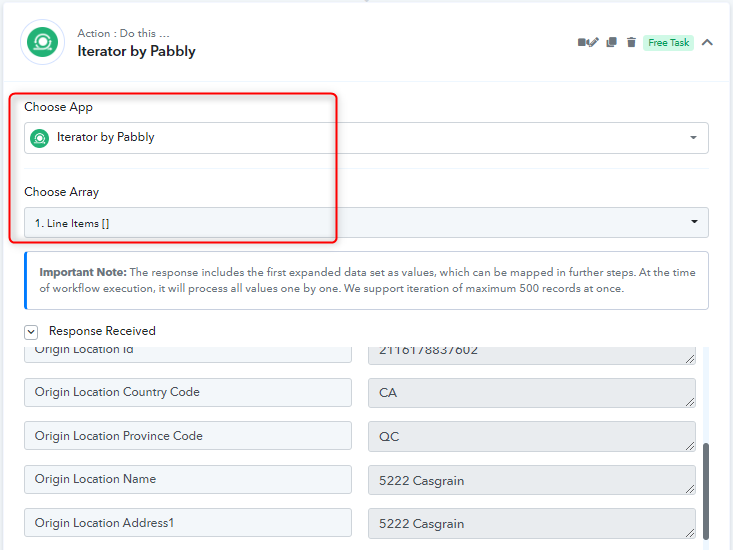Click the video rename pencil icon
This screenshot has width=733, height=550.
coord(588,43)
